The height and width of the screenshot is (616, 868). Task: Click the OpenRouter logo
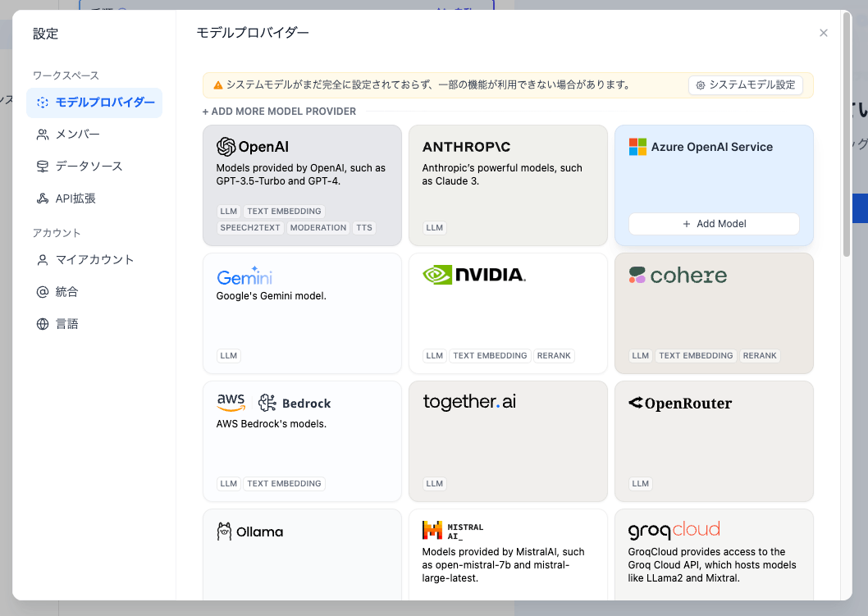[x=680, y=403]
